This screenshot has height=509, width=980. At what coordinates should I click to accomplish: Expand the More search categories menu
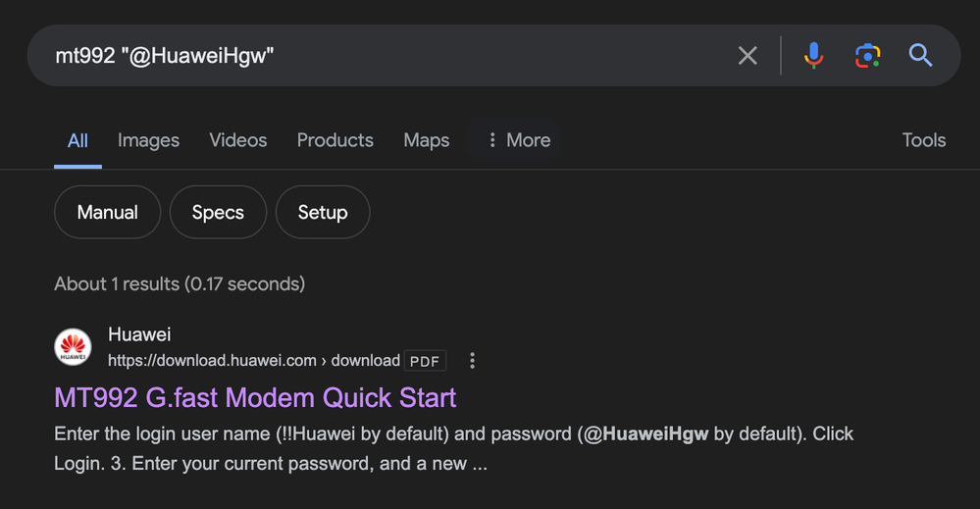(518, 140)
